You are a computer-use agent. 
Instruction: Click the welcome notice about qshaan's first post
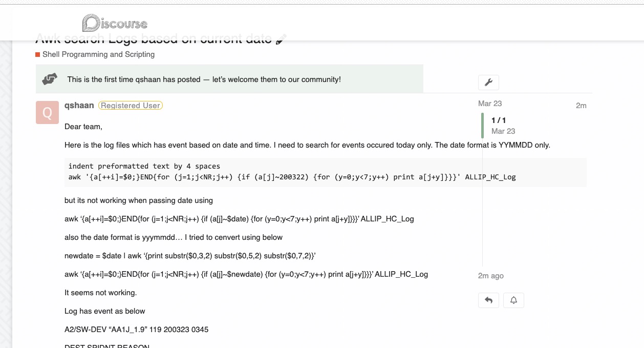204,79
